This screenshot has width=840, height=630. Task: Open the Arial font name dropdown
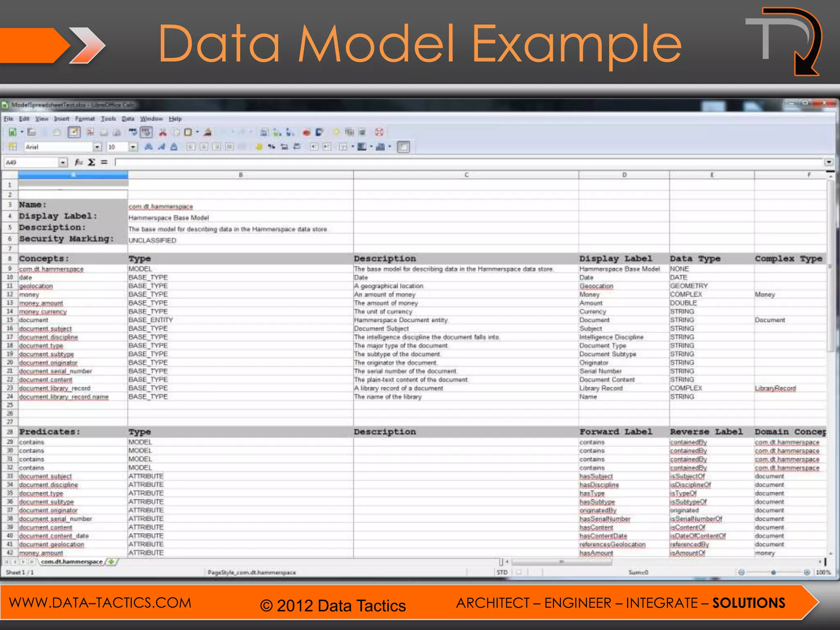click(97, 147)
